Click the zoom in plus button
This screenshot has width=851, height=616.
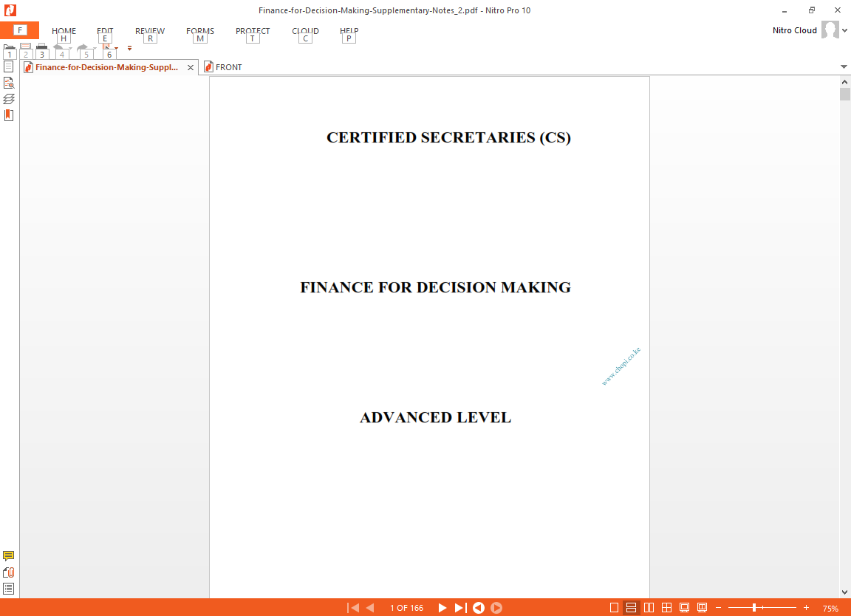point(806,608)
